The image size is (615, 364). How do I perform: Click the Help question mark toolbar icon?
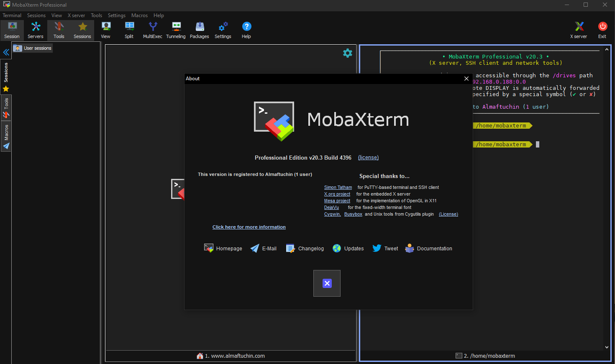[x=246, y=31]
